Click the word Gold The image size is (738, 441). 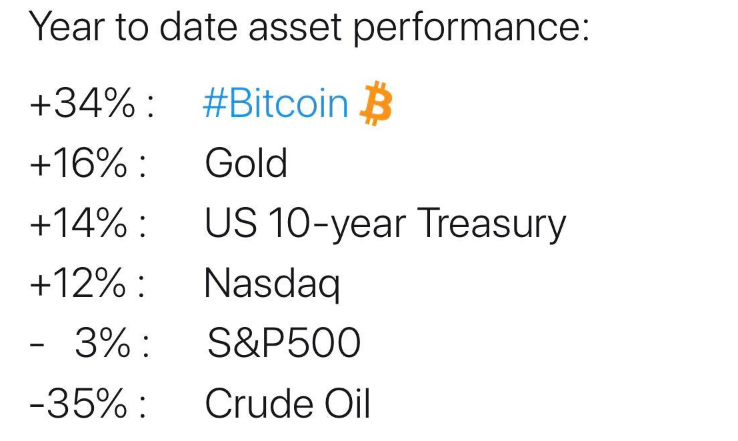tap(246, 163)
